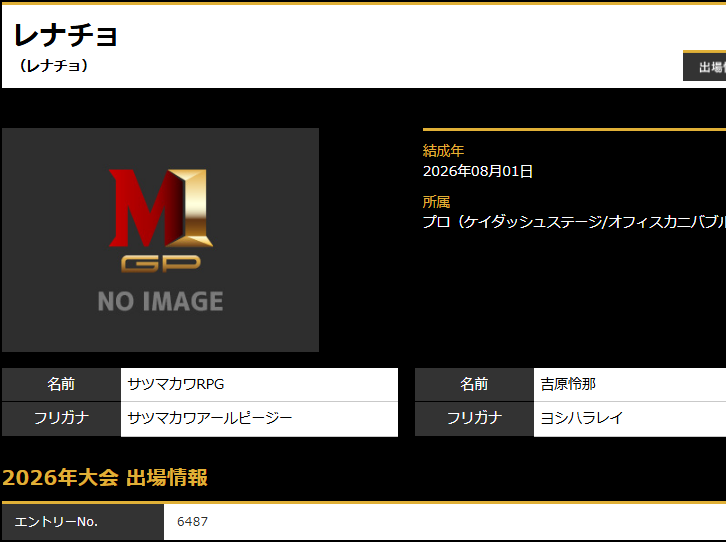Image resolution: width=726 pixels, height=542 pixels.
Task: Click the name cell 吉原怜那
Action: (x=630, y=384)
